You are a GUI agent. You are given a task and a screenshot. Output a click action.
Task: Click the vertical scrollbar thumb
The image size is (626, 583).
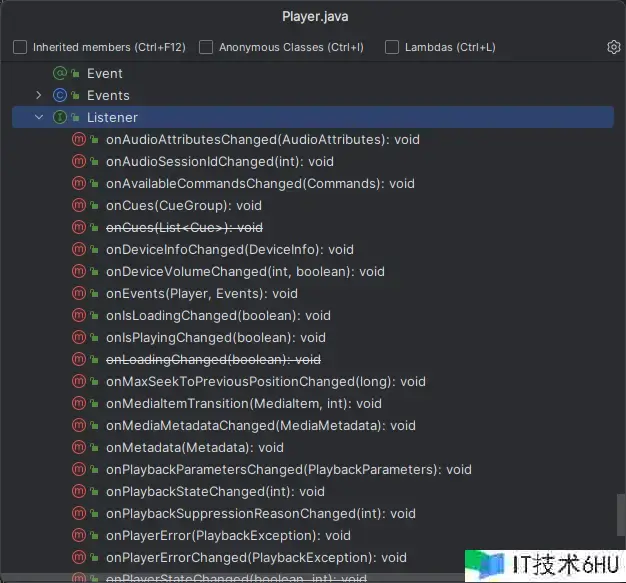click(x=621, y=515)
